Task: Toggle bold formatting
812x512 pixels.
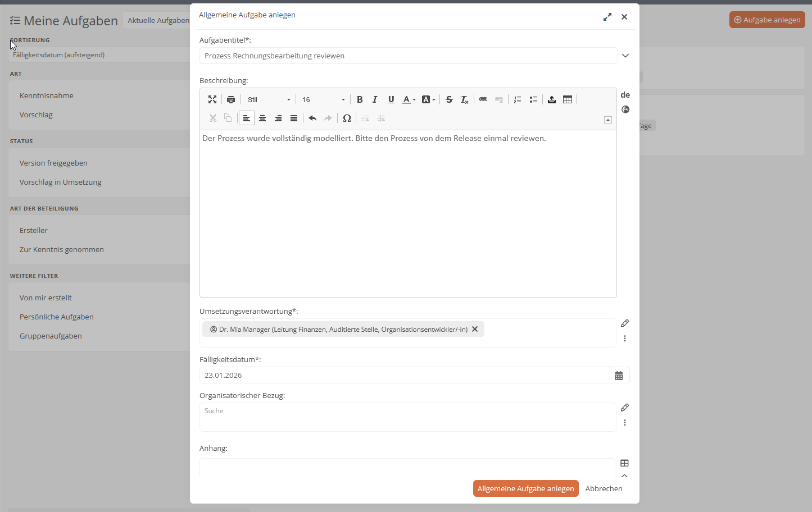Action: click(x=360, y=99)
